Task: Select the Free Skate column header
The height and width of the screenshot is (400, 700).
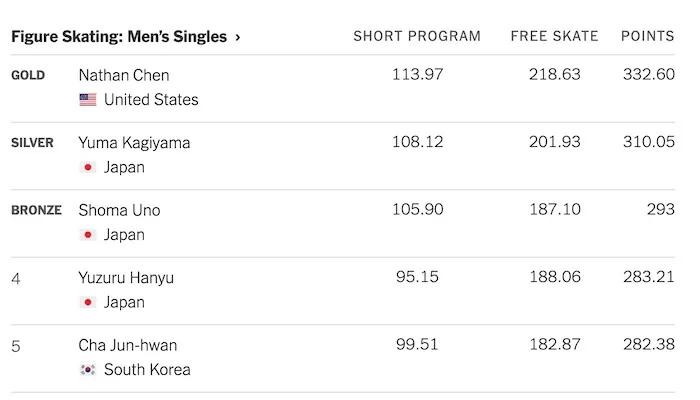Action: 554,36
